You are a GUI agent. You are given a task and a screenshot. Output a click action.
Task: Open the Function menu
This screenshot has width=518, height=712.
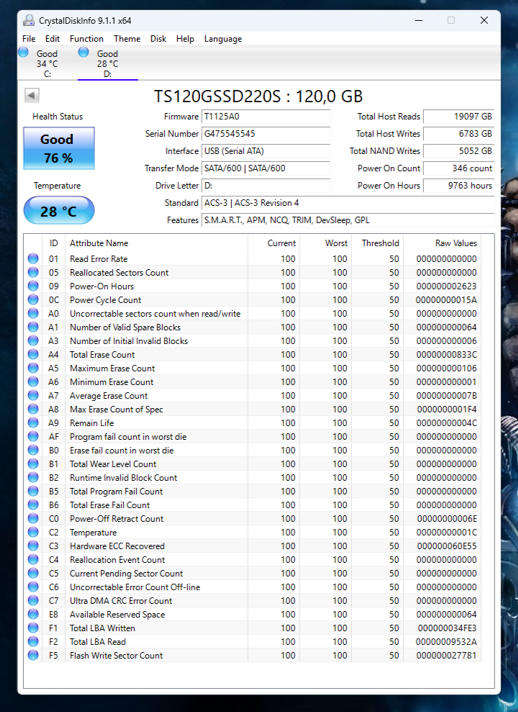point(86,39)
